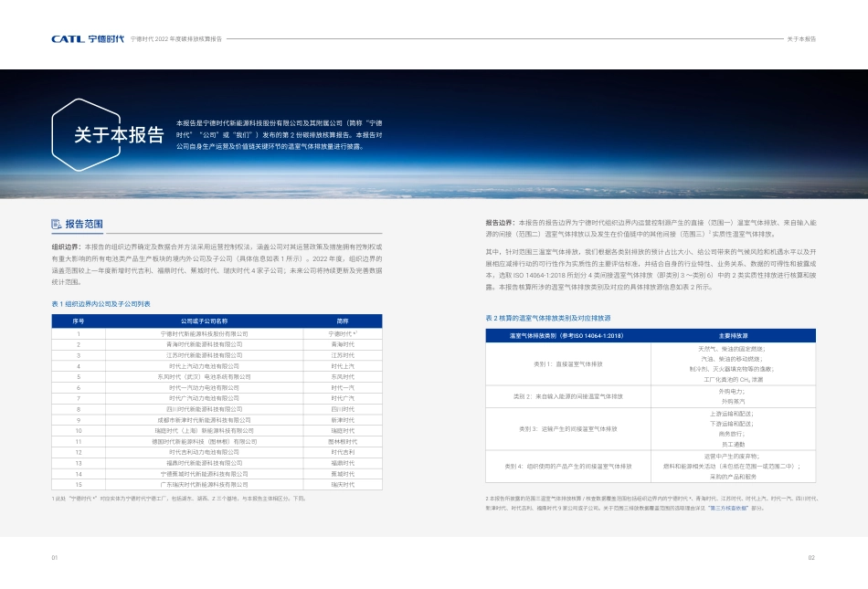Click the bold 组织边界： paragraph label
Image resolution: width=868 pixels, height=589 pixels.
pos(67,247)
